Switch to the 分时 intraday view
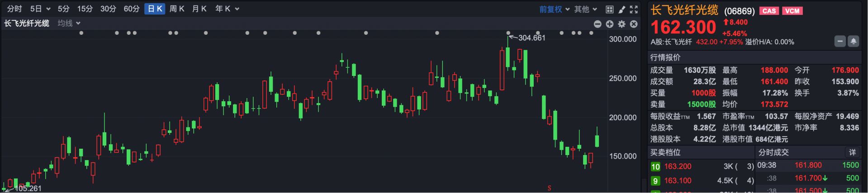 click(14, 9)
